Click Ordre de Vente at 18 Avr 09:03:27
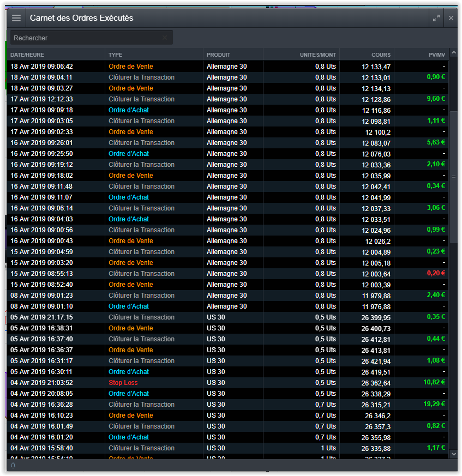The width and height of the screenshot is (462, 476). (130, 88)
